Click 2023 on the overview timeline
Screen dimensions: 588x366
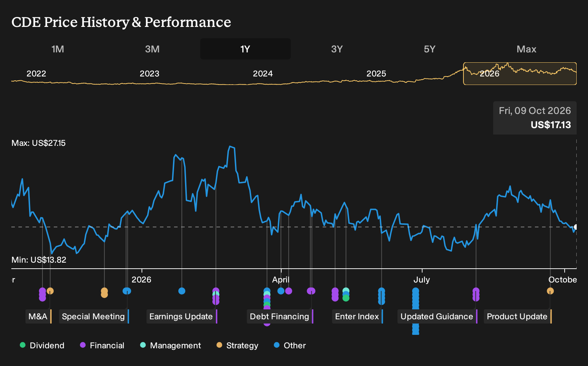pyautogui.click(x=149, y=74)
